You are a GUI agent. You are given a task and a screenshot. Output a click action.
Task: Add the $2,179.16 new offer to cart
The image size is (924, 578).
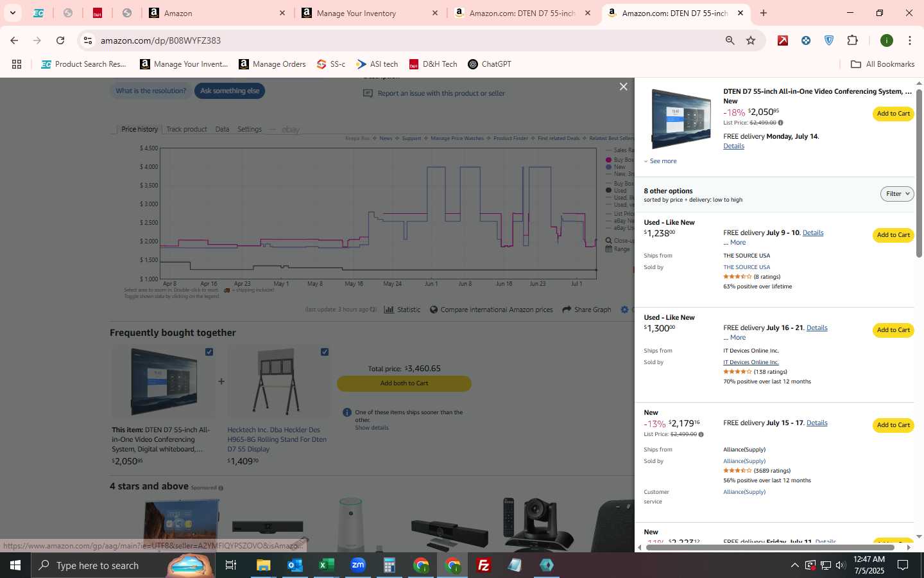pyautogui.click(x=893, y=425)
